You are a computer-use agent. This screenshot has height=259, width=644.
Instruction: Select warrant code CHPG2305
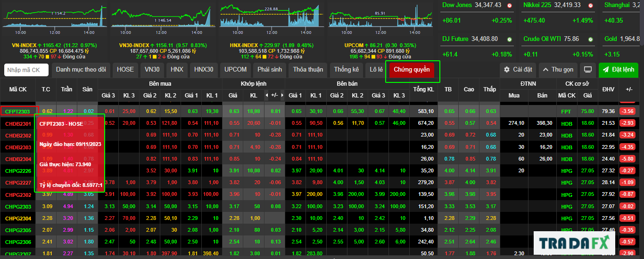(18, 230)
